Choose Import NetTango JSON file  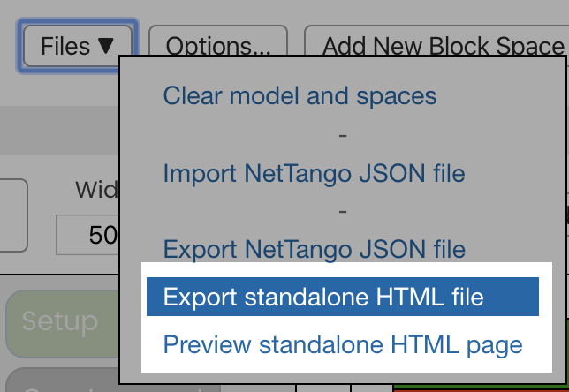[x=314, y=173]
